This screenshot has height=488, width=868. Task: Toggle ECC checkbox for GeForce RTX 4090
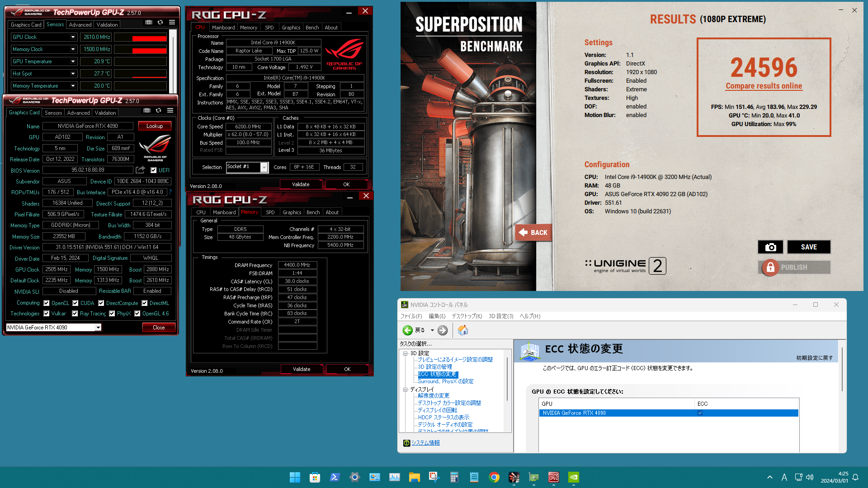click(700, 413)
